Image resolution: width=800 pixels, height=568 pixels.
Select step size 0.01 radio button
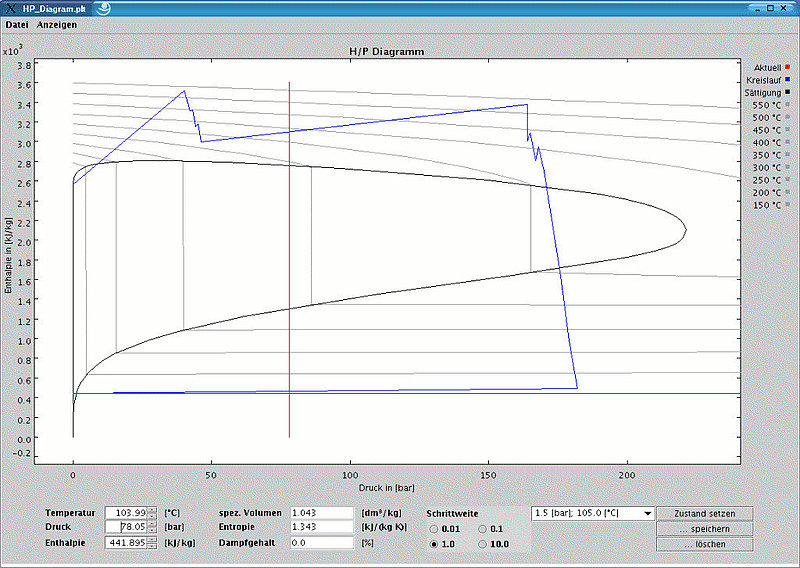(434, 529)
